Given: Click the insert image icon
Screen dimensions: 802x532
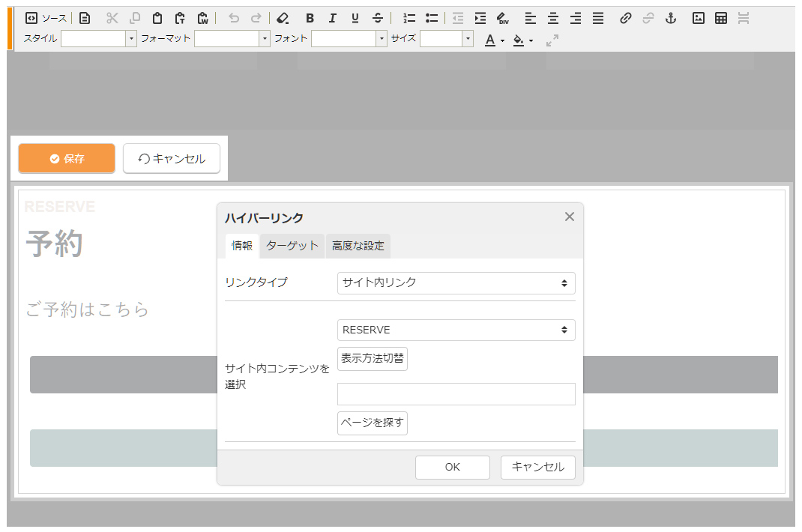Looking at the screenshot, I should pos(699,18).
